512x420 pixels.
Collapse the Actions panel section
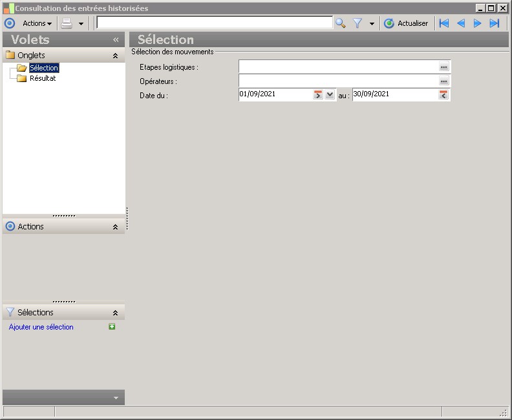[x=115, y=227]
